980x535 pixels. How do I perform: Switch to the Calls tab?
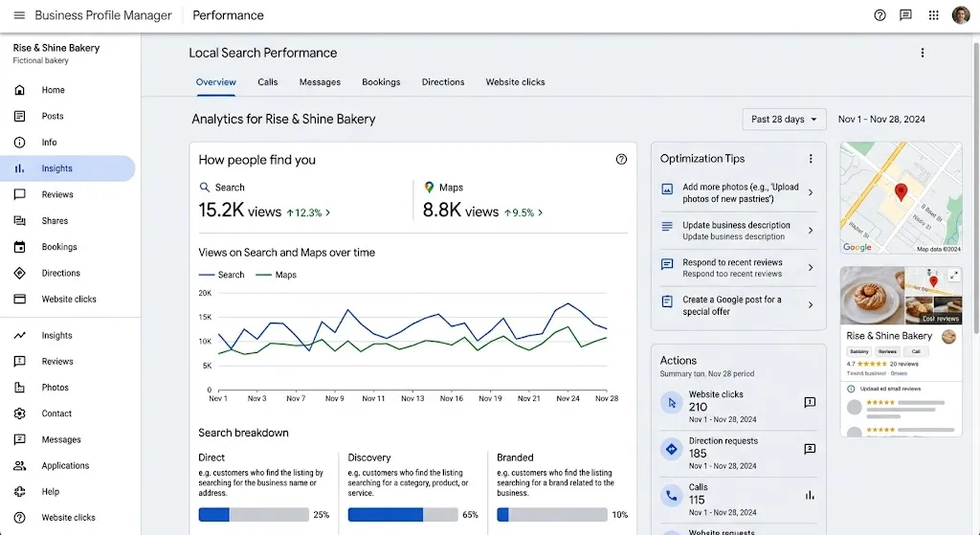pos(268,82)
